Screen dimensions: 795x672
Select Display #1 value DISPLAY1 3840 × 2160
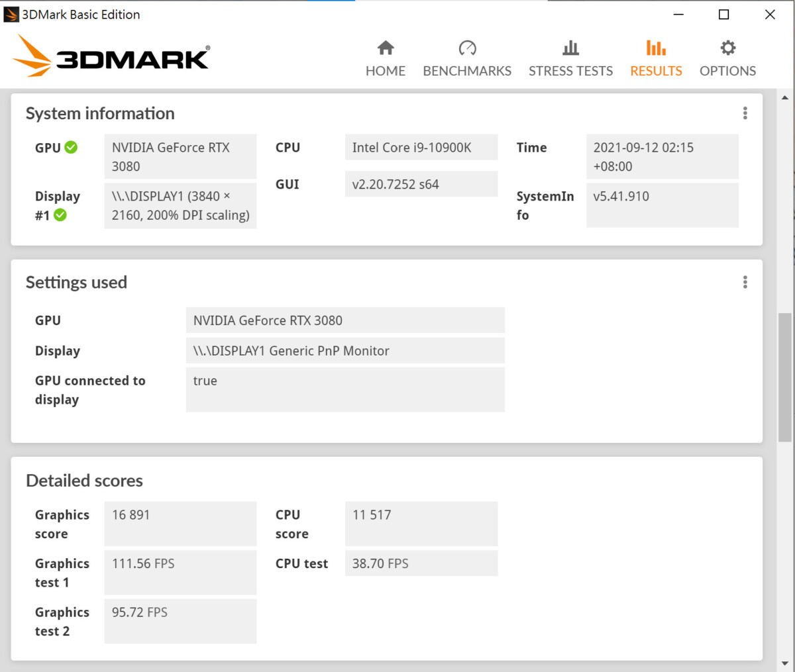(x=180, y=205)
